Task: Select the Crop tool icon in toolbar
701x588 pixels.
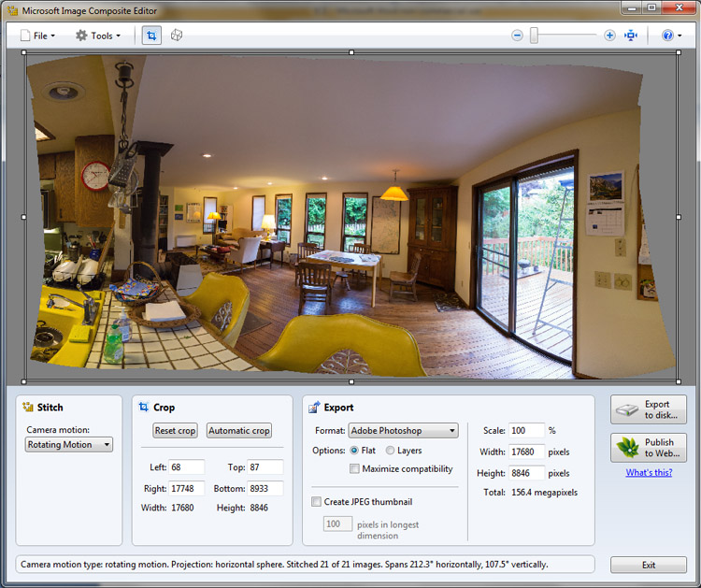Action: 151,36
